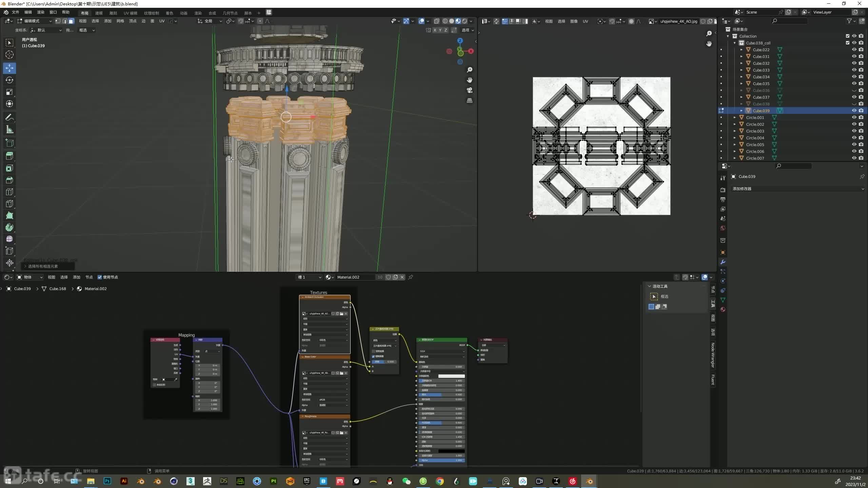The width and height of the screenshot is (868, 488).
Task: Toggle X mirror axis in viewport header
Action: (x=435, y=30)
